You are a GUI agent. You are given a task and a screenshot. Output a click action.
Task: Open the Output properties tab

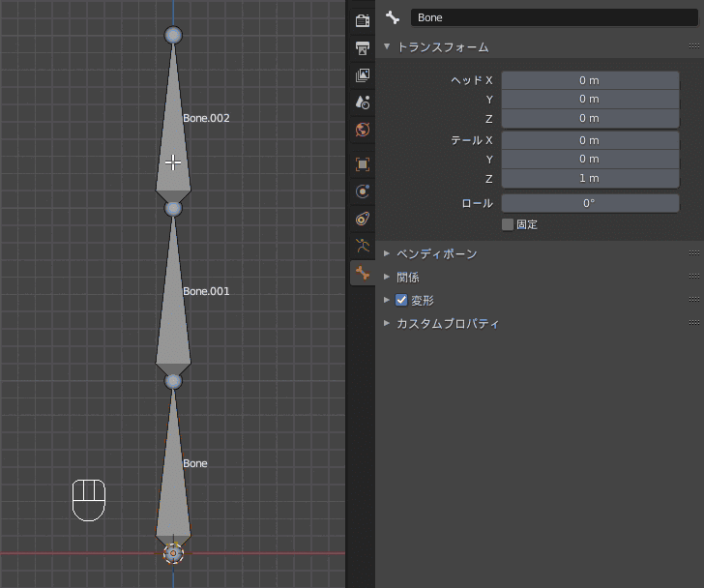click(x=363, y=47)
